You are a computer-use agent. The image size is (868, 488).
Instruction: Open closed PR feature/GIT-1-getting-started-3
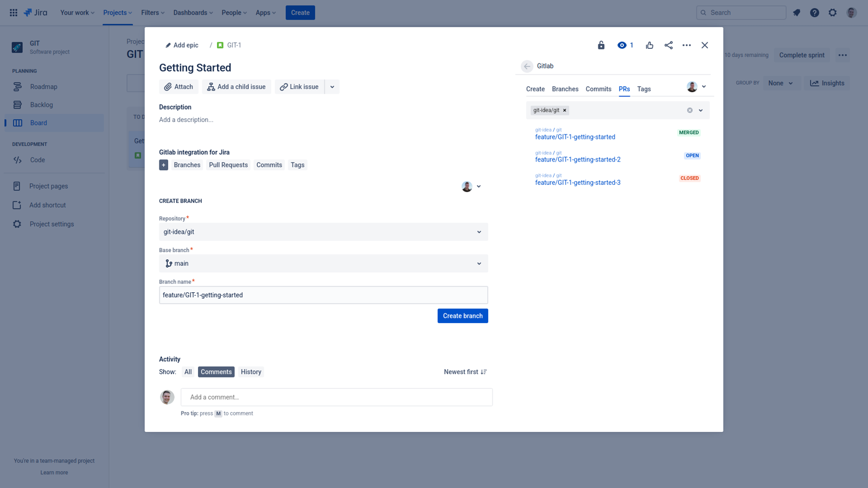(x=578, y=183)
